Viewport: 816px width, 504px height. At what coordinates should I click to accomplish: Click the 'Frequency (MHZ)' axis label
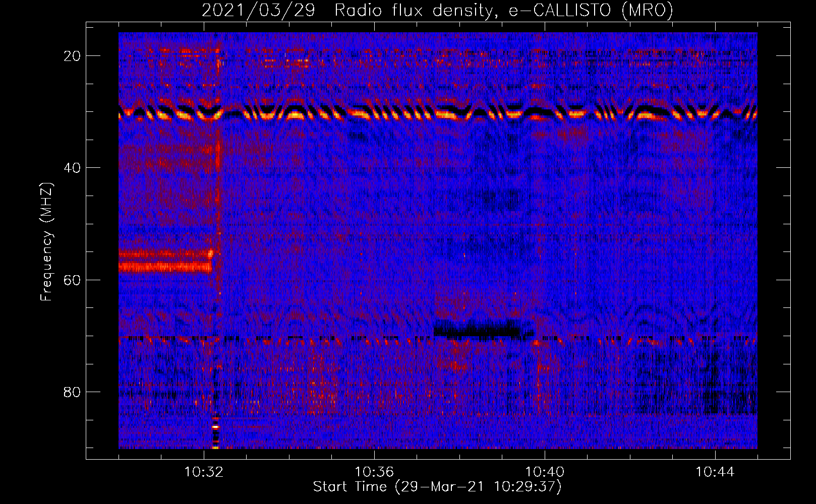(46, 242)
